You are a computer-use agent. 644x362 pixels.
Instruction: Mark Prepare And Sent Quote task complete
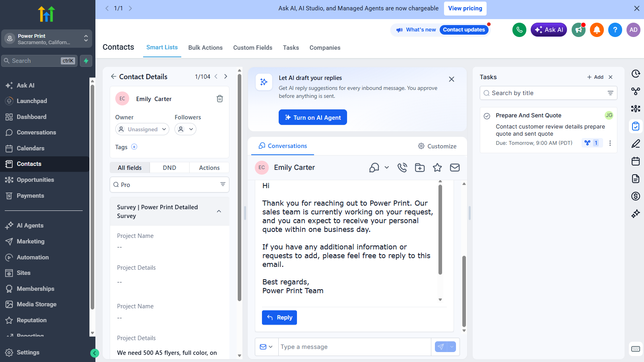pyautogui.click(x=487, y=116)
